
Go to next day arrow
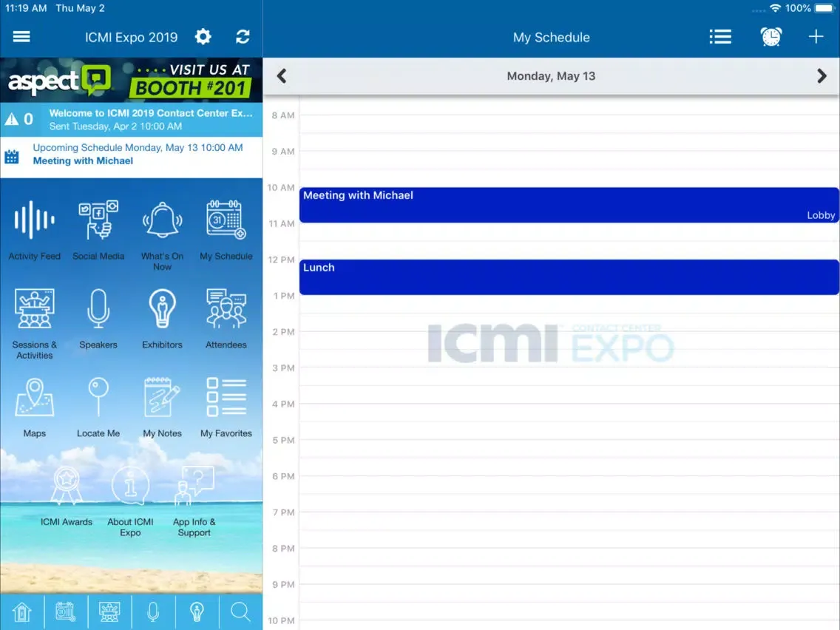coord(822,76)
